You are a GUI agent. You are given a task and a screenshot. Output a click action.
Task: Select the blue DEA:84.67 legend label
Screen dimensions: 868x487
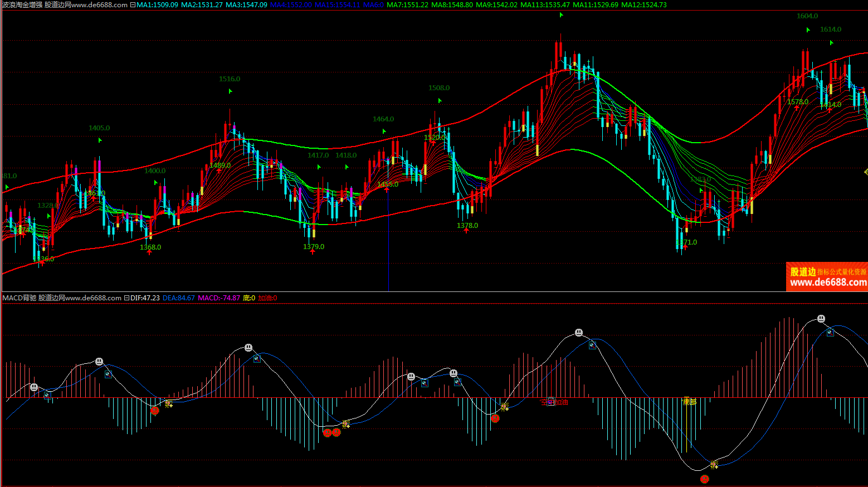pyautogui.click(x=178, y=298)
